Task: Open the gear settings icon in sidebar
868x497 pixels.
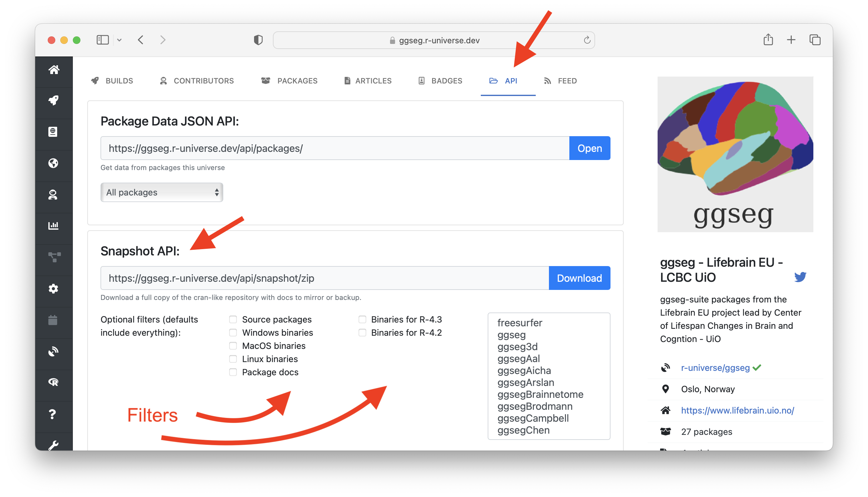Action: click(54, 288)
